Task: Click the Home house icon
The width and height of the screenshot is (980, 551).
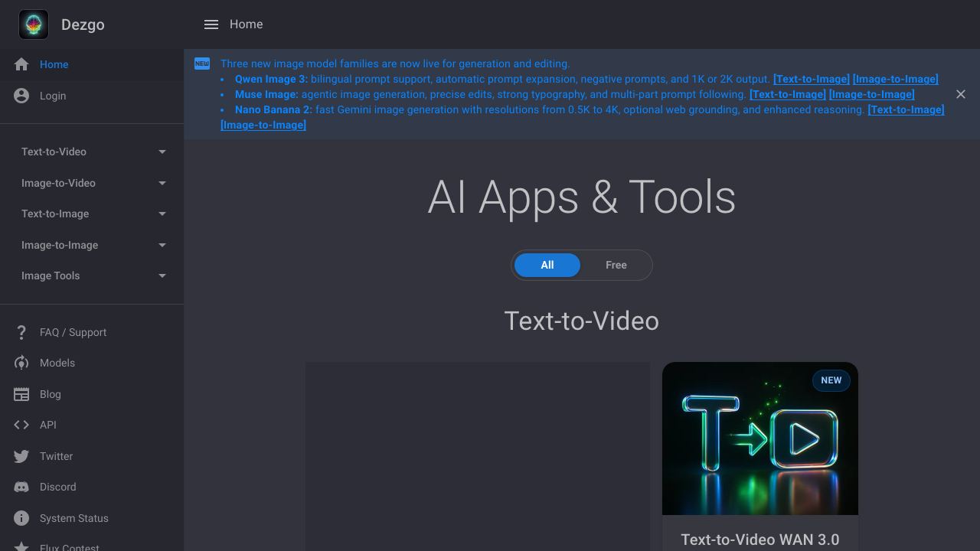Action: [x=21, y=64]
